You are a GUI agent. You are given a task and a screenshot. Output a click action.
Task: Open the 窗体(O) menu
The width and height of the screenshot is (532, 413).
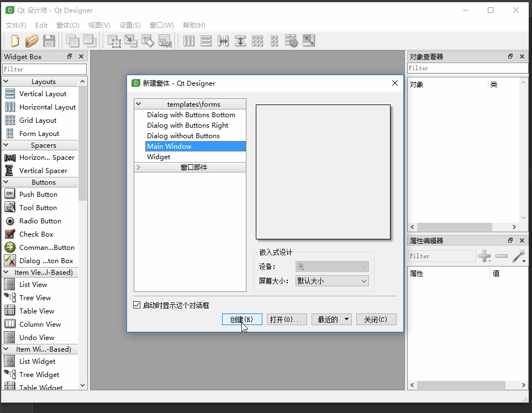(x=68, y=25)
